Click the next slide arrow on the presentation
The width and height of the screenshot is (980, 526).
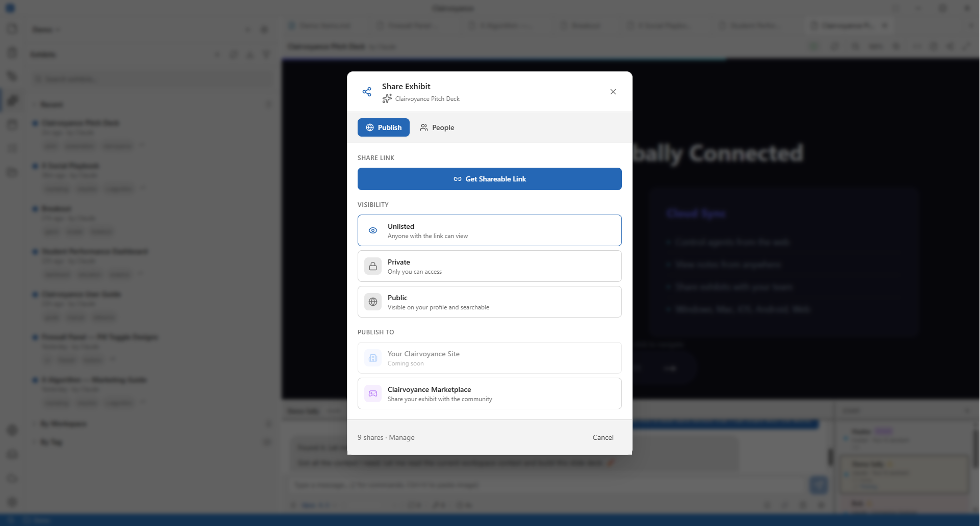pos(670,368)
